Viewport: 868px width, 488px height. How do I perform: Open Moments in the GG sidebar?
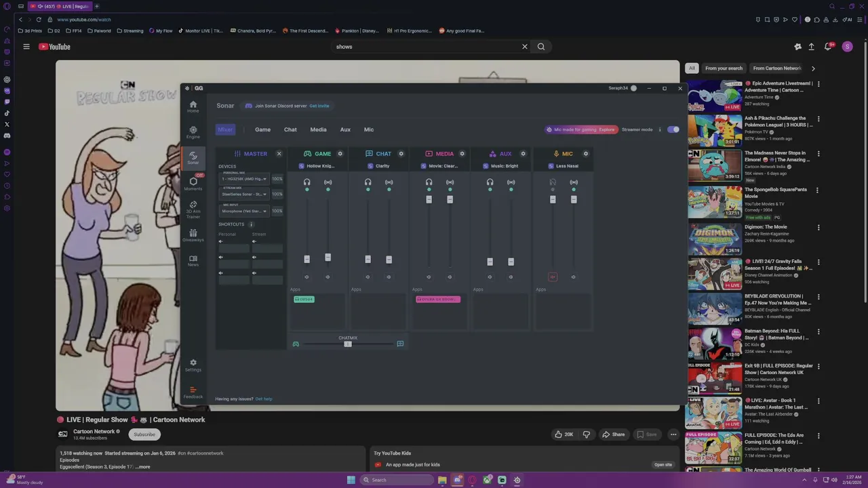pyautogui.click(x=193, y=184)
